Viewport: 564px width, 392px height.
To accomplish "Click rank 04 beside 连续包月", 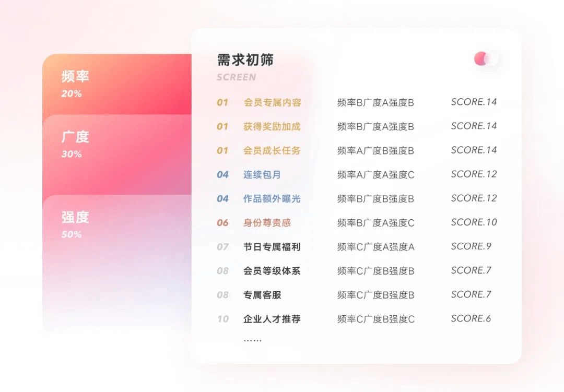I will 222,175.
